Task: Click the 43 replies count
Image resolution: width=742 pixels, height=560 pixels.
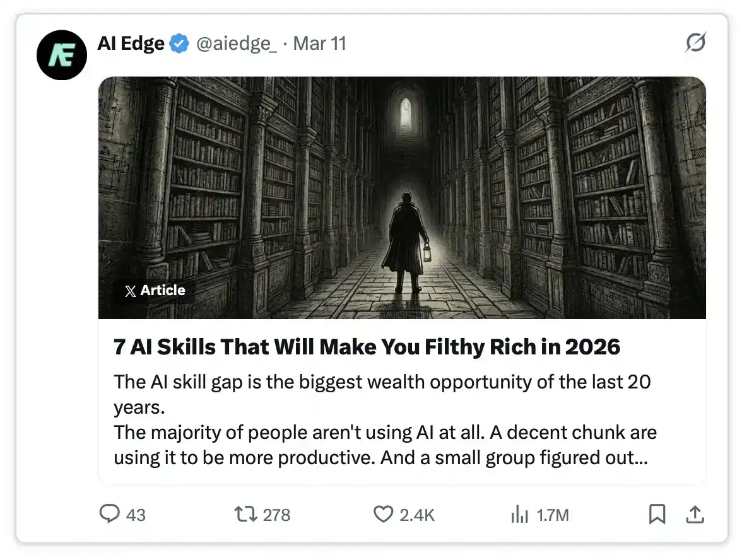Action: point(136,515)
